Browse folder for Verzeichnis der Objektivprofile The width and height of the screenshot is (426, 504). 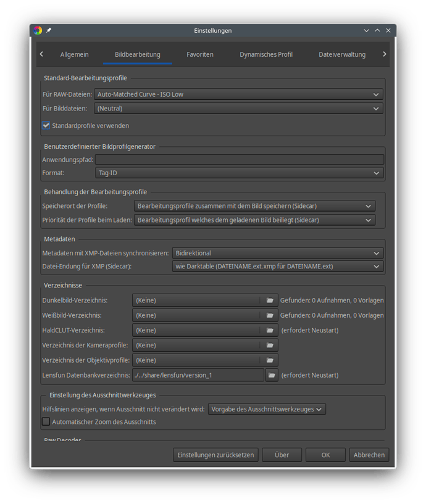click(270, 360)
